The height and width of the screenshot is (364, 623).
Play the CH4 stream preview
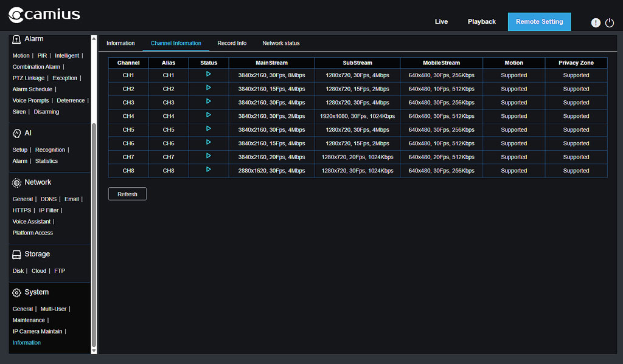point(209,115)
